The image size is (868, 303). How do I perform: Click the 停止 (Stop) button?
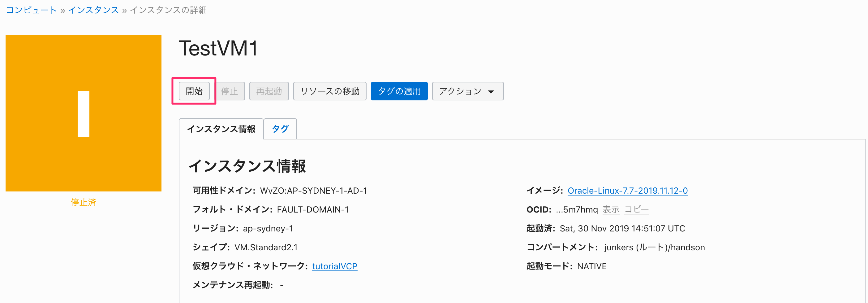click(x=230, y=91)
